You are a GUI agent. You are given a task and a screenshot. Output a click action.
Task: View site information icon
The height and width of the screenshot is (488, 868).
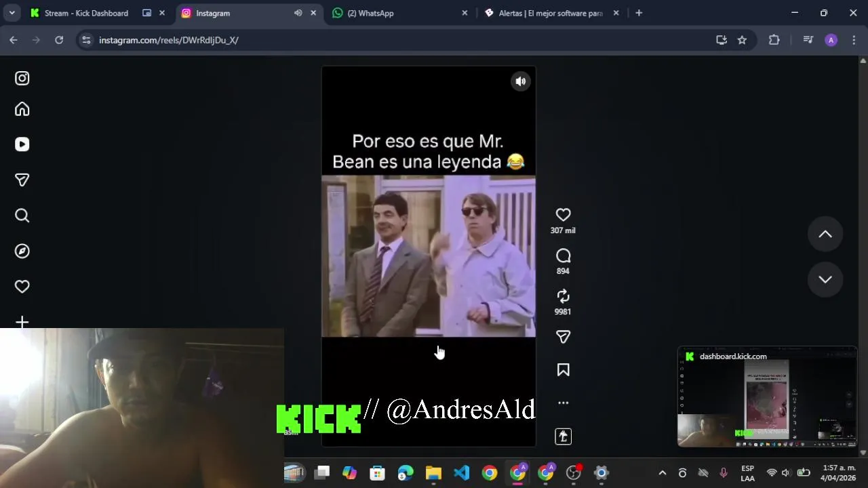click(x=86, y=40)
